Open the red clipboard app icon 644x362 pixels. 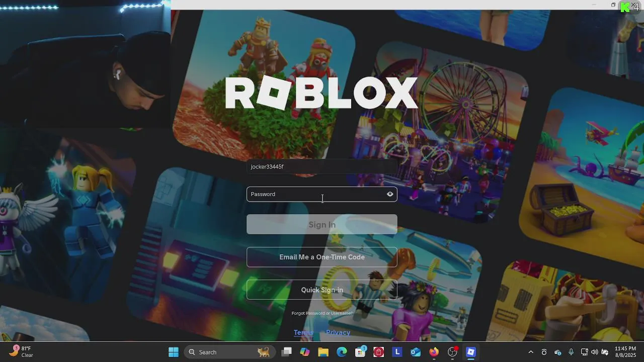pos(379,352)
